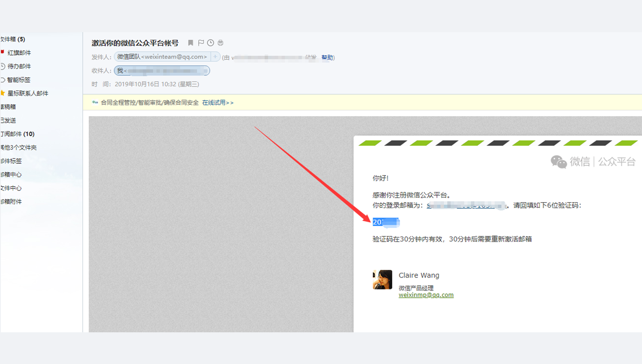Viewport: 642px width, 364px height.
Task: Click the weixinmp@qq.com email link
Action: (x=426, y=295)
